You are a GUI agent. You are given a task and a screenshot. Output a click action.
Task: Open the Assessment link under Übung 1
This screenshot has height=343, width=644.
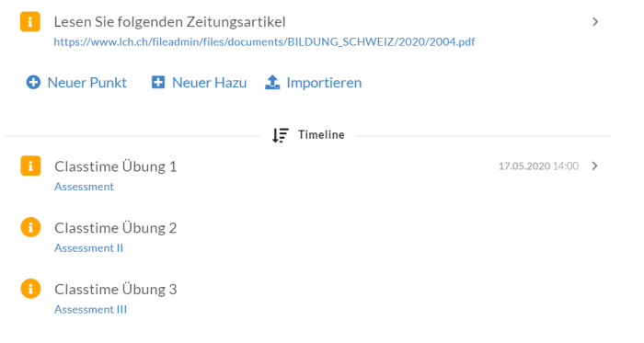[85, 187]
